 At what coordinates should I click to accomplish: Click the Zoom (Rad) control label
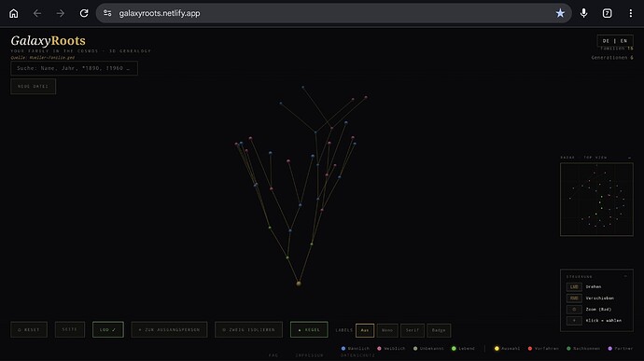click(x=598, y=310)
